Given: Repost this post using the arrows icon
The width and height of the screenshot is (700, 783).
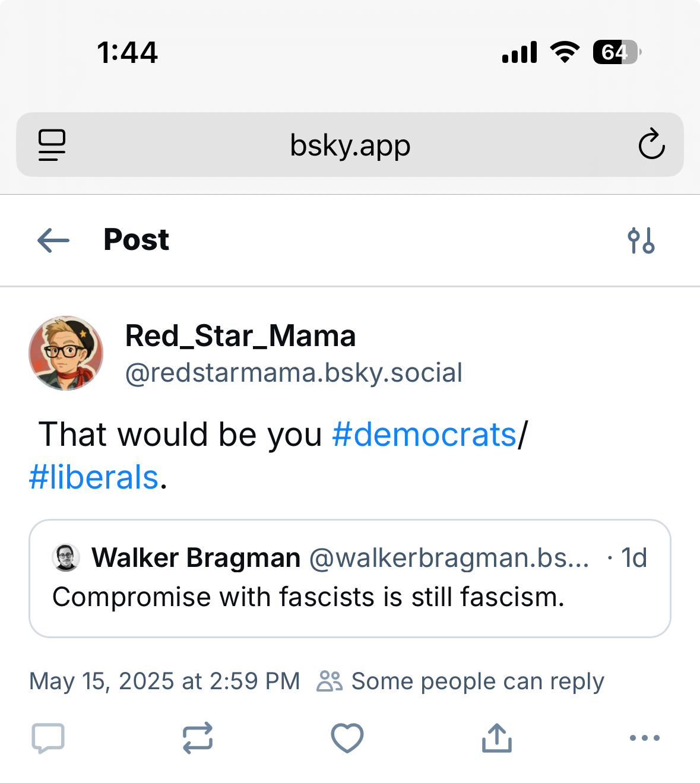Looking at the screenshot, I should tap(198, 738).
